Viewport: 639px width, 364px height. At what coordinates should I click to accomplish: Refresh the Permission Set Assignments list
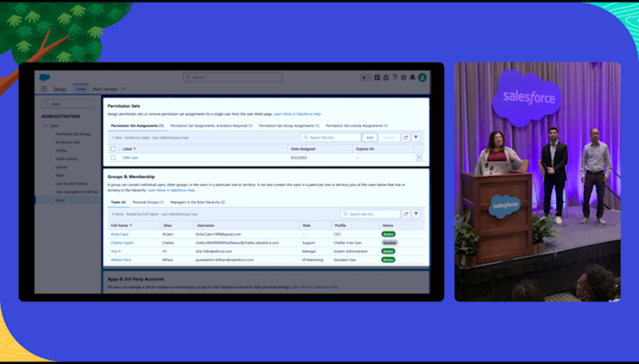(406, 138)
